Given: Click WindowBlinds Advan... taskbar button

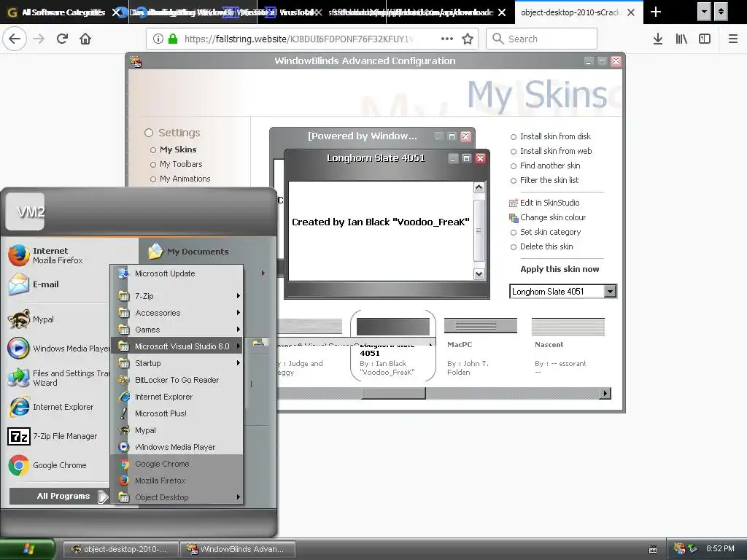Looking at the screenshot, I should [238, 549].
